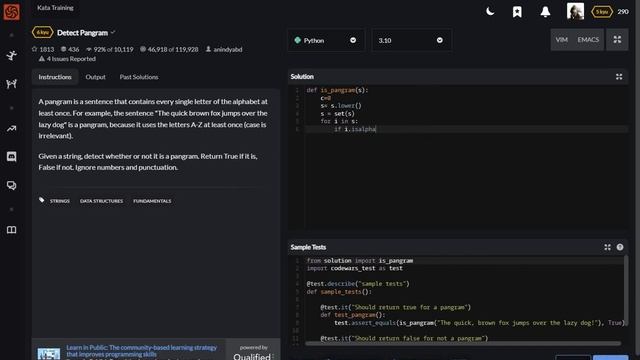Open the Docs book sidebar icon

click(x=11, y=230)
